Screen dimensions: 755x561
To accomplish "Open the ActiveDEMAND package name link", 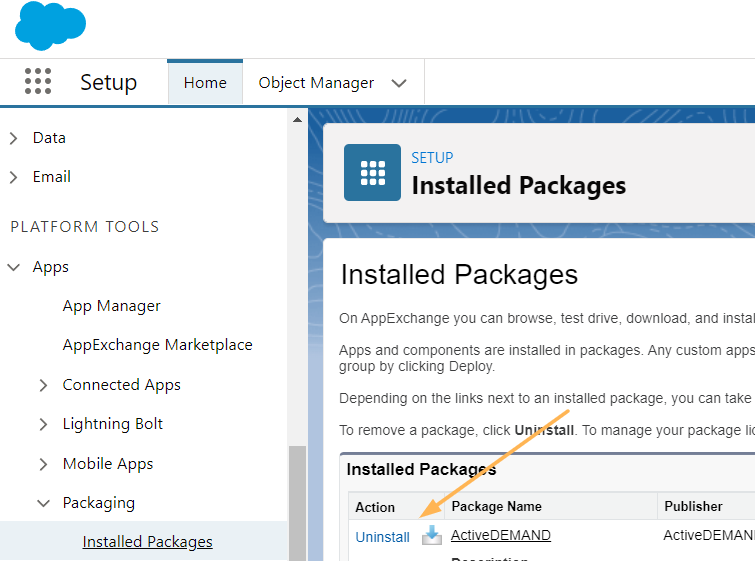I will [501, 535].
